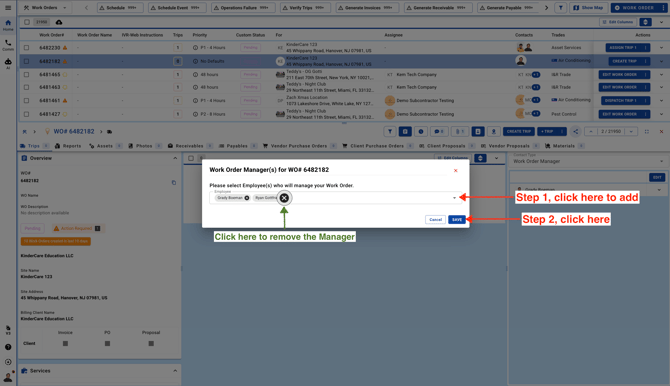
Task: Collapse the Services section
Action: [175, 371]
